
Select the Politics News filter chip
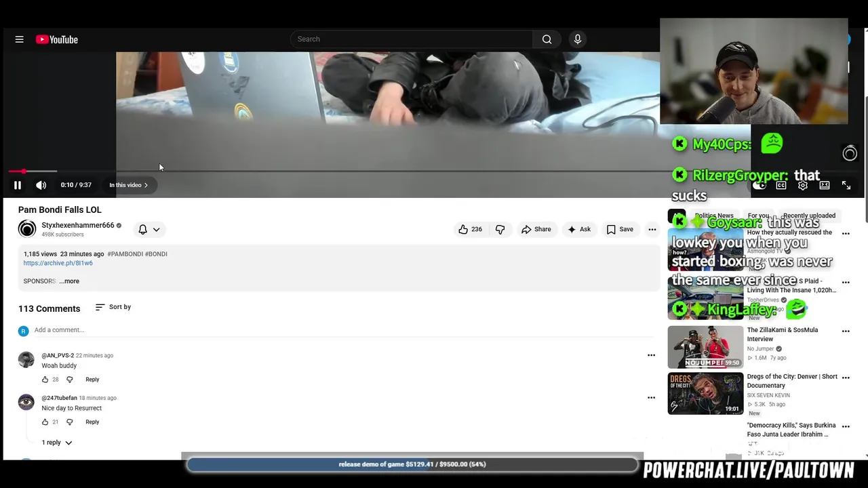pos(713,216)
